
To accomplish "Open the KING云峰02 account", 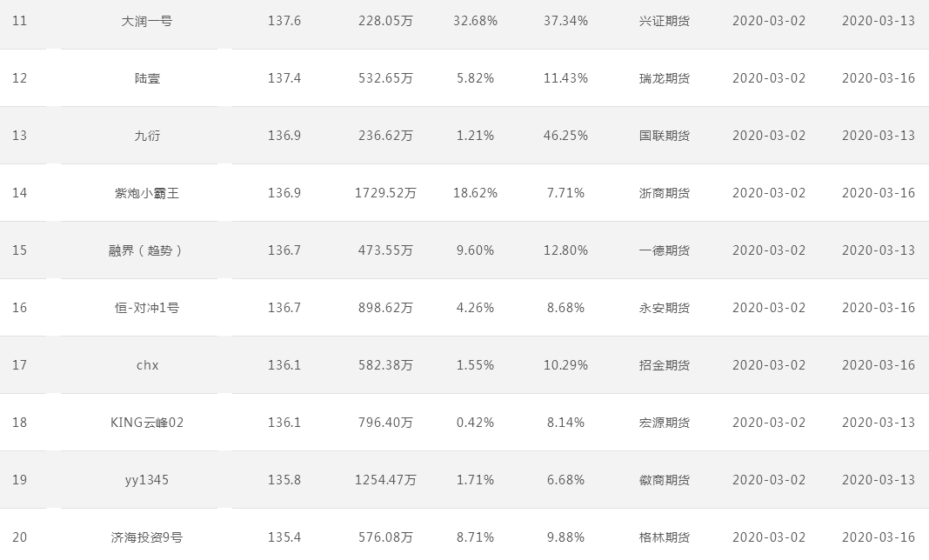I will point(147,423).
